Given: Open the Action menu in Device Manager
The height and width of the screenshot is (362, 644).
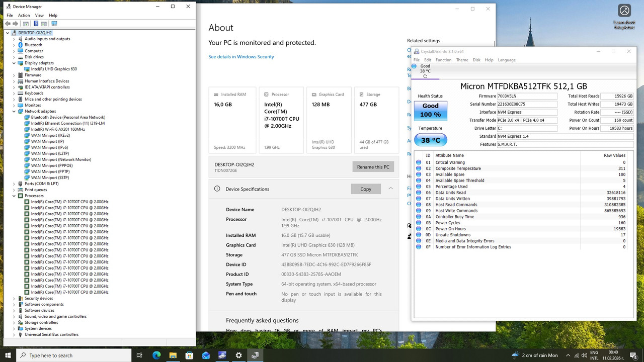Looking at the screenshot, I should click(24, 16).
